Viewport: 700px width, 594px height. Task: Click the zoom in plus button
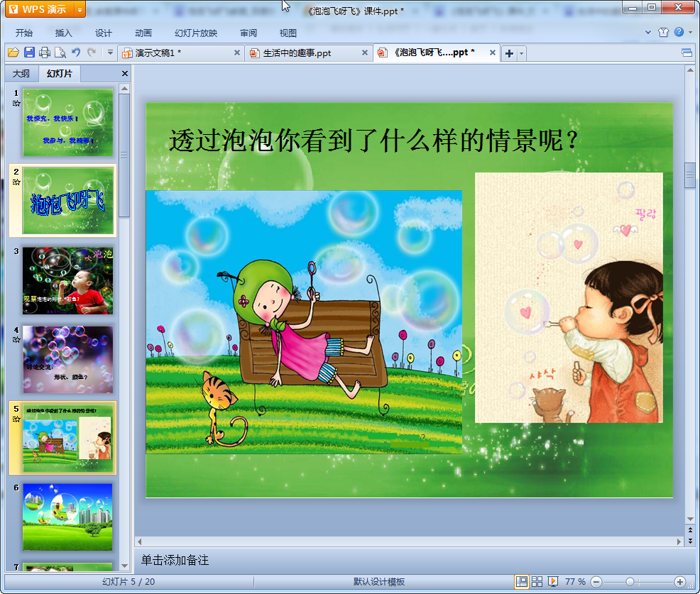(679, 581)
